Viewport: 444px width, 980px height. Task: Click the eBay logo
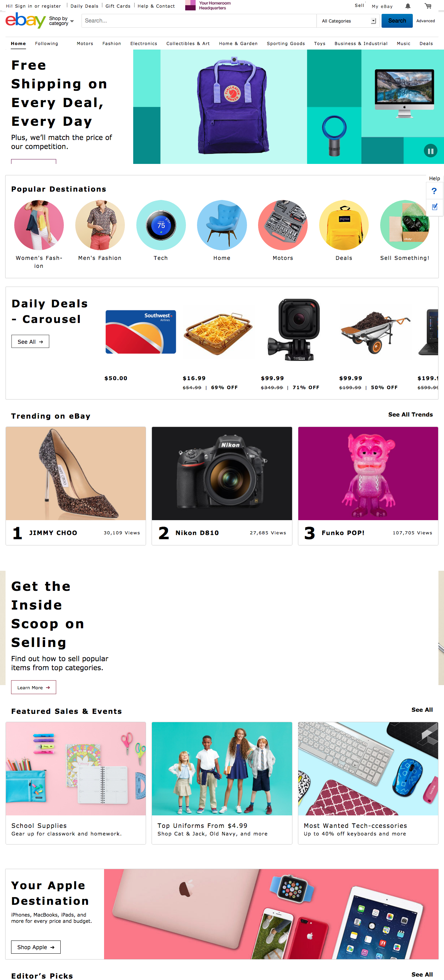(x=25, y=20)
